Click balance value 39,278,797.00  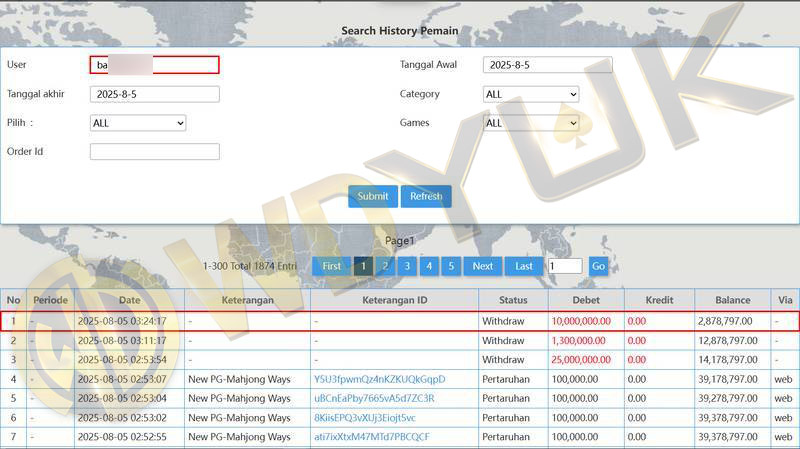pyautogui.click(x=728, y=398)
